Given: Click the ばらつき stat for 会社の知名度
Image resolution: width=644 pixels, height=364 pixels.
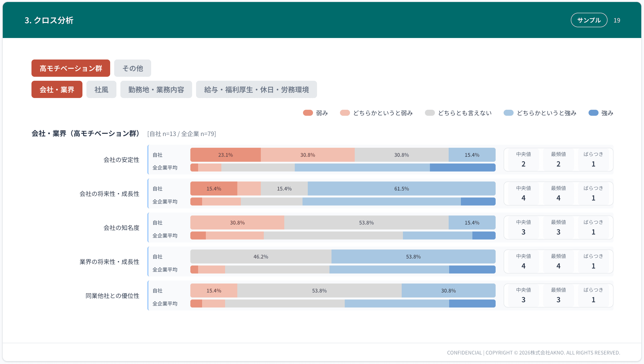Looking at the screenshot, I should (x=593, y=227).
